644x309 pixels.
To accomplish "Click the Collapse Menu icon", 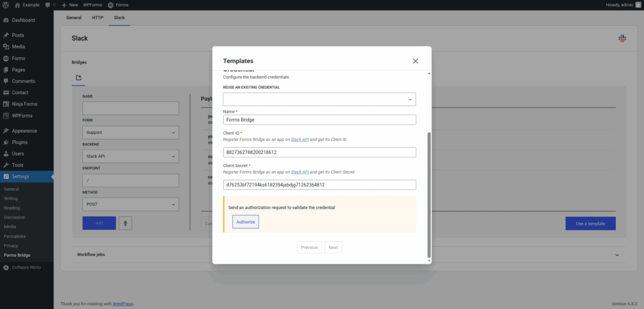I will [6, 267].
